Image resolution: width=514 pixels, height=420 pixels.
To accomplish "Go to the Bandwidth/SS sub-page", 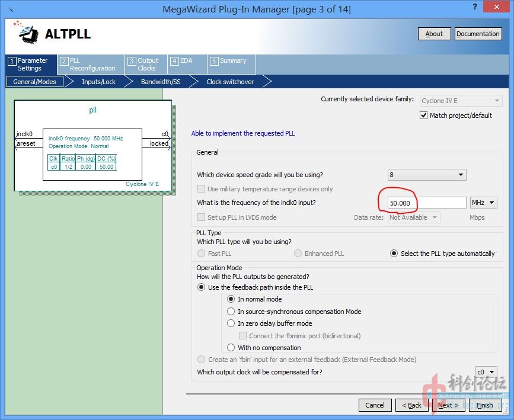I will 161,82.
